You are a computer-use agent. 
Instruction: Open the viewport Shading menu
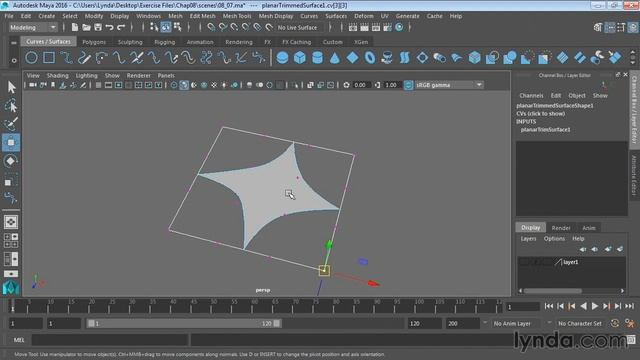58,76
